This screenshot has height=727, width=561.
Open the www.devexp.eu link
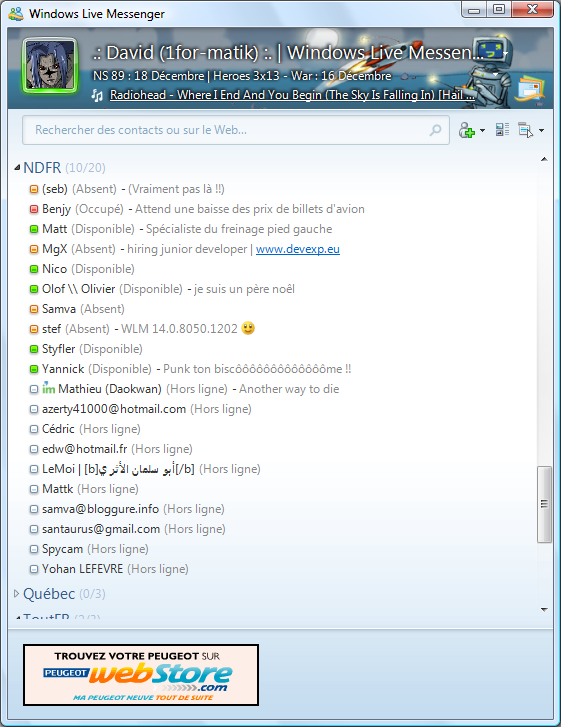pos(298,249)
